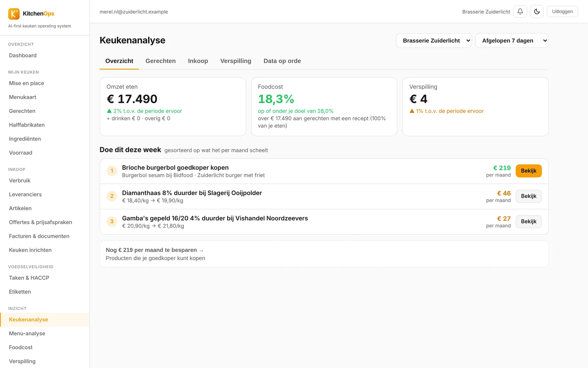Click the Omzet eten € 17.490 card
Screen dimensions: 588x368
(173, 107)
